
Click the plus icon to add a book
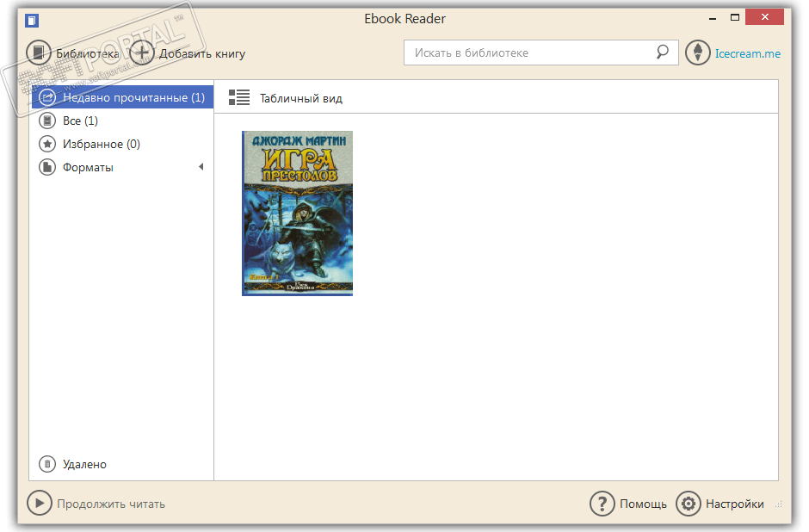pyautogui.click(x=141, y=53)
